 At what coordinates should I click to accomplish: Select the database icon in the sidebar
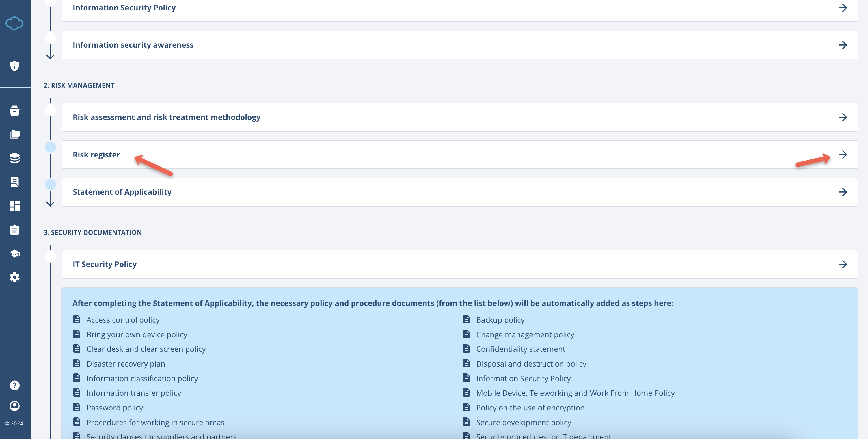[x=15, y=158]
